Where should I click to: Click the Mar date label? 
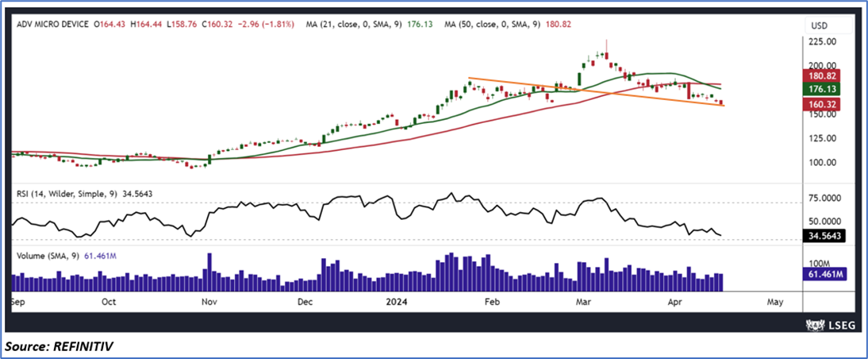[x=582, y=302]
